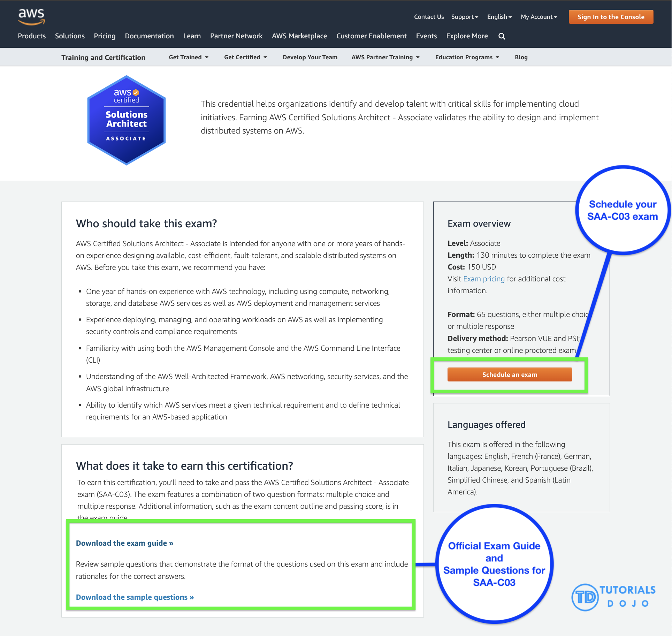Click the Download the sample questions link
Viewport: 672px width, 636px height.
click(135, 597)
